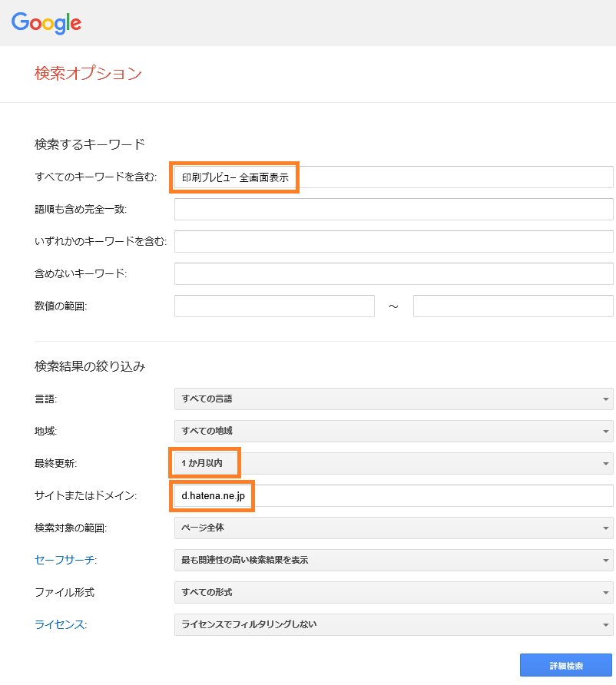The width and height of the screenshot is (616, 685).
Task: Click the 語順も含め完全一致 input field
Action: [x=393, y=209]
